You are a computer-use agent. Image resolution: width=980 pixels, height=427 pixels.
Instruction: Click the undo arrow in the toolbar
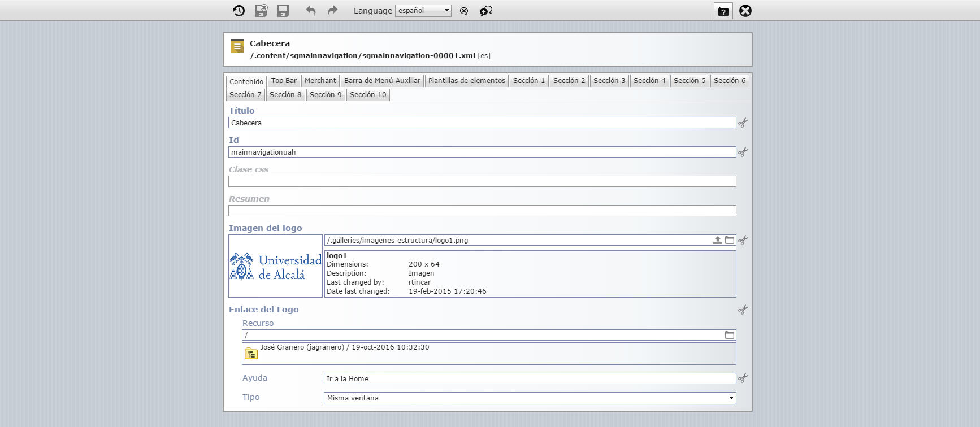(x=310, y=11)
